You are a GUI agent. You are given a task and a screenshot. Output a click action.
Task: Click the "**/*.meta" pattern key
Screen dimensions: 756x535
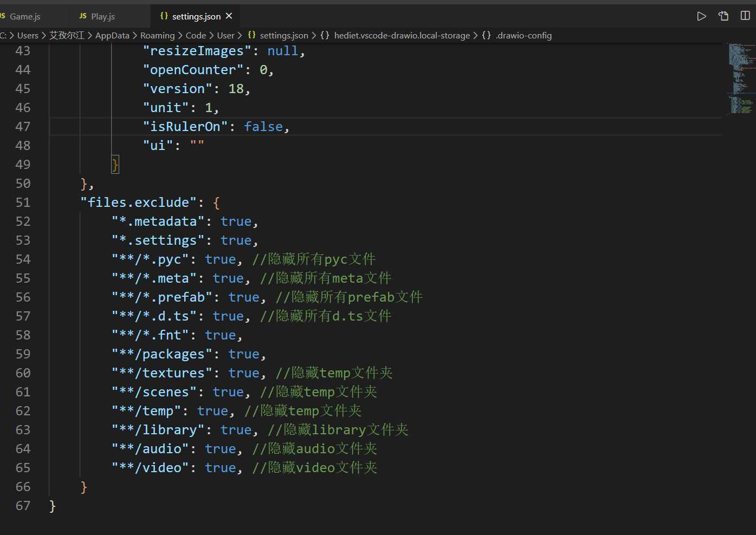pyautogui.click(x=154, y=278)
